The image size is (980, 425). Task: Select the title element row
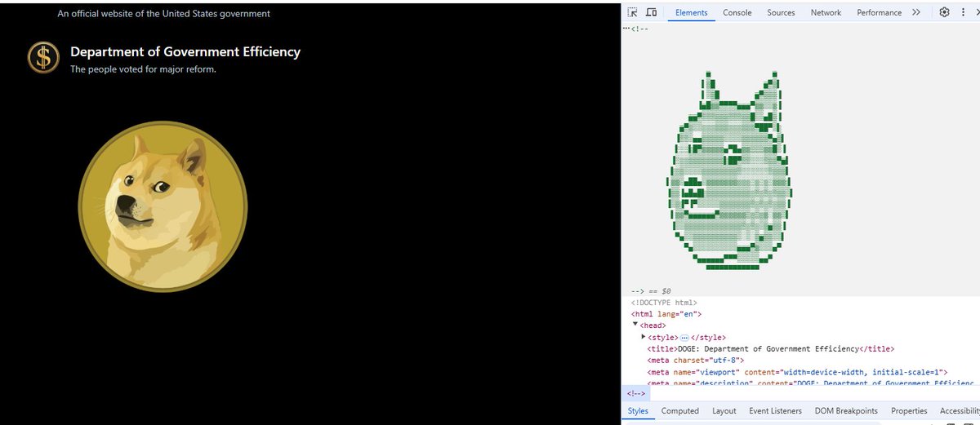click(x=770, y=348)
